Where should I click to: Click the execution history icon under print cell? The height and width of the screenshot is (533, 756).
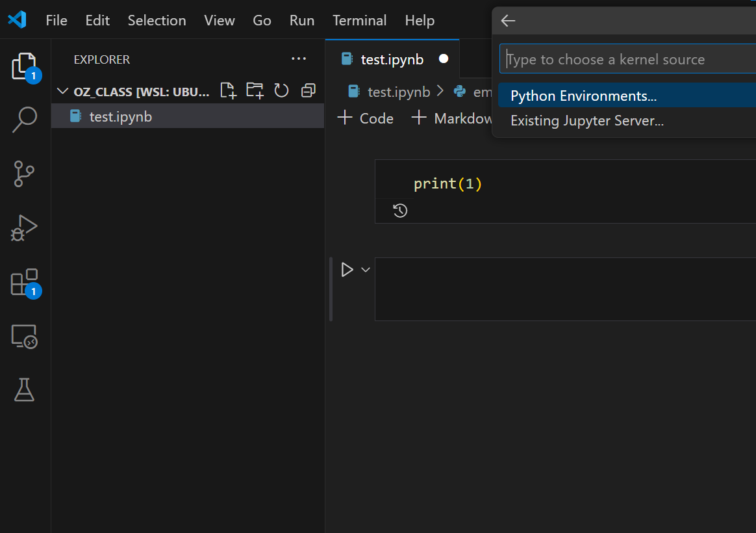coord(400,211)
